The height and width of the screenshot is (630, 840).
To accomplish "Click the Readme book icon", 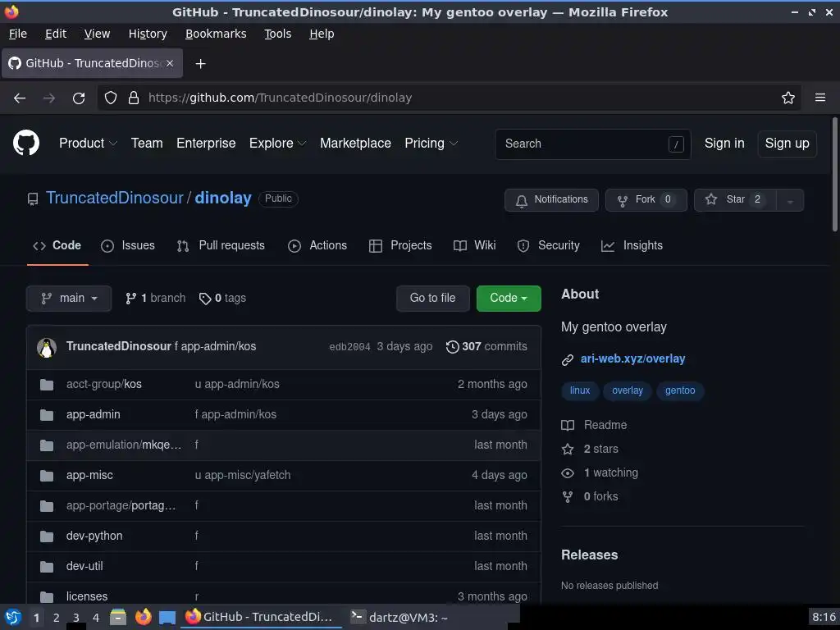I will pyautogui.click(x=568, y=426).
